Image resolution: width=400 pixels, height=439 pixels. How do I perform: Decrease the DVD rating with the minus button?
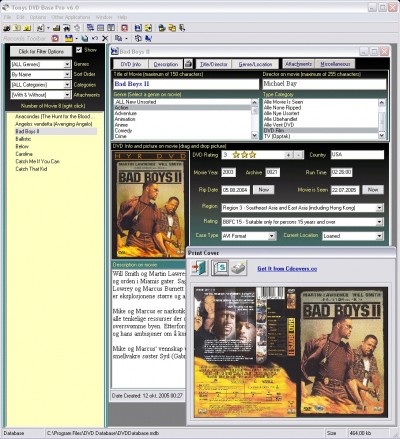[299, 155]
